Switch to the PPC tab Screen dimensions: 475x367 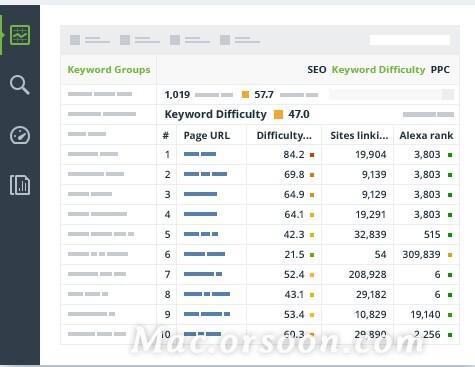440,70
